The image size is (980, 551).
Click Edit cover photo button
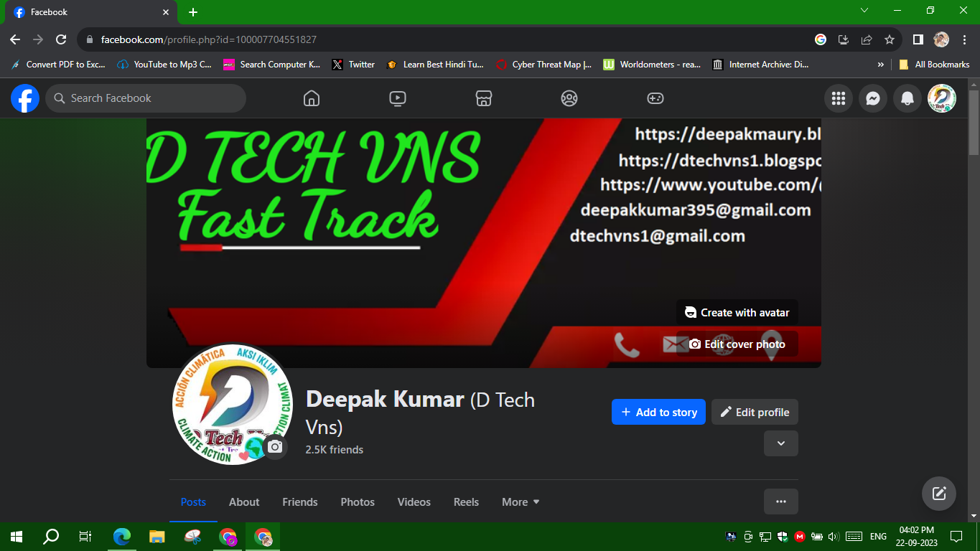tap(737, 344)
